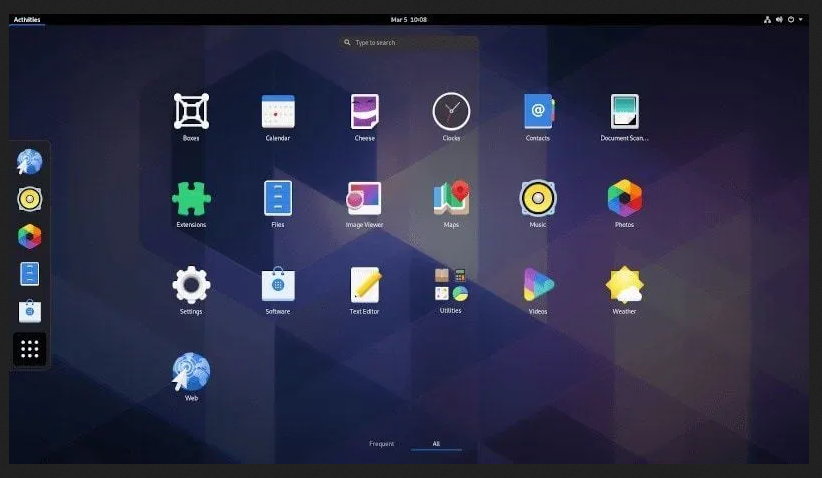Switch to the Frequent tab
Image resolution: width=822 pixels, height=478 pixels.
click(381, 443)
